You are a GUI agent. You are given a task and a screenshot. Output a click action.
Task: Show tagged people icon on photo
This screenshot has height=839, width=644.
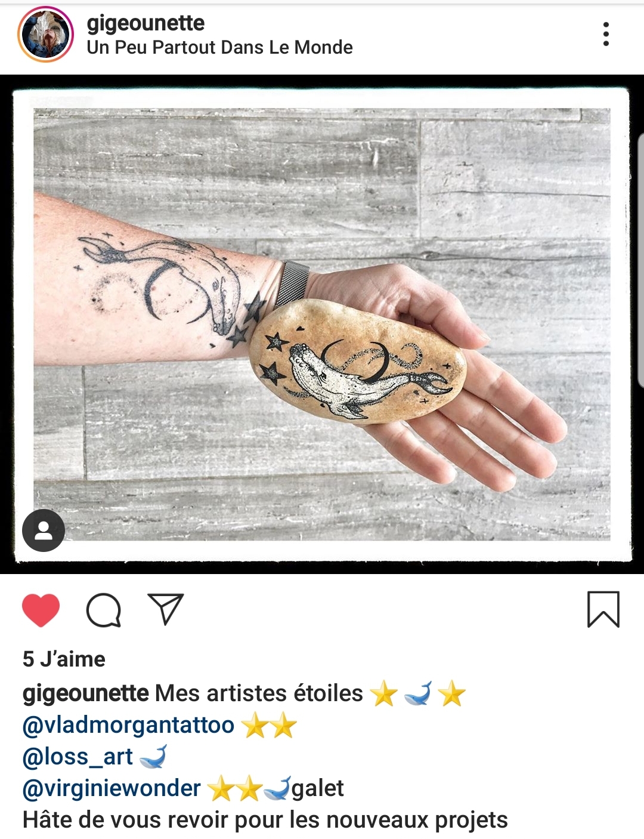point(44,530)
